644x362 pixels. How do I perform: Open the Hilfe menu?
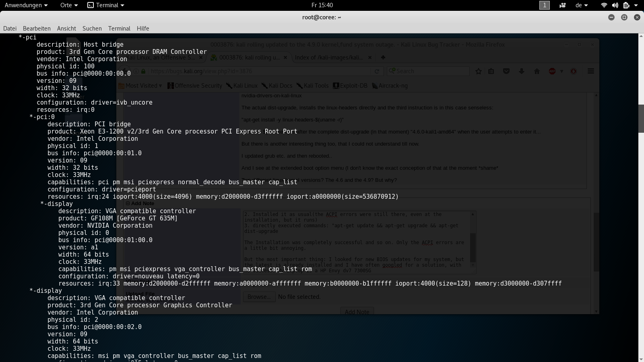click(x=143, y=29)
